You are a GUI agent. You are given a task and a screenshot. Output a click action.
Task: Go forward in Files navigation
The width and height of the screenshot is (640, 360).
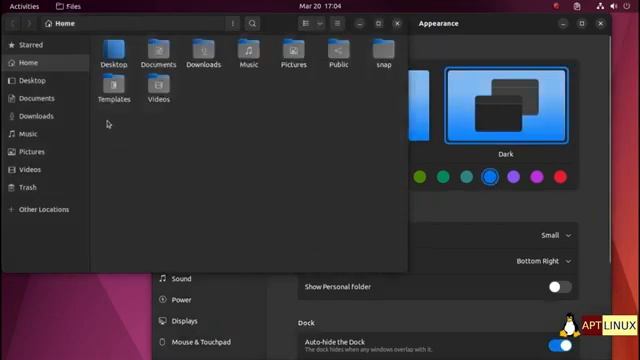(x=29, y=24)
